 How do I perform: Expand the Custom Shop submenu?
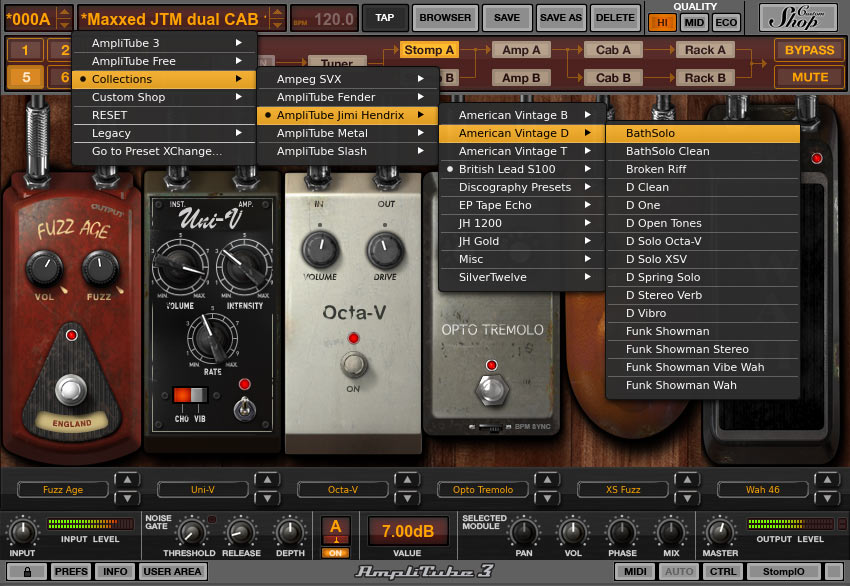(164, 97)
